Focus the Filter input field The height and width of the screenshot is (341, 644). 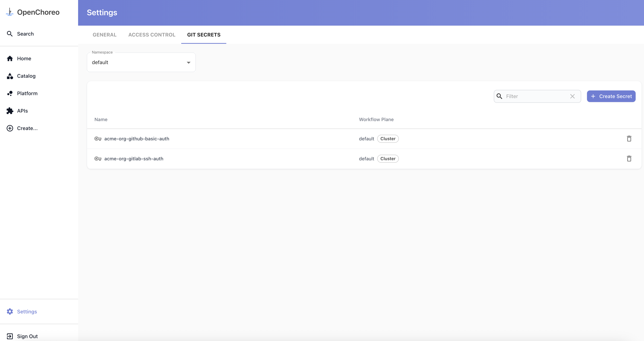[x=535, y=96]
